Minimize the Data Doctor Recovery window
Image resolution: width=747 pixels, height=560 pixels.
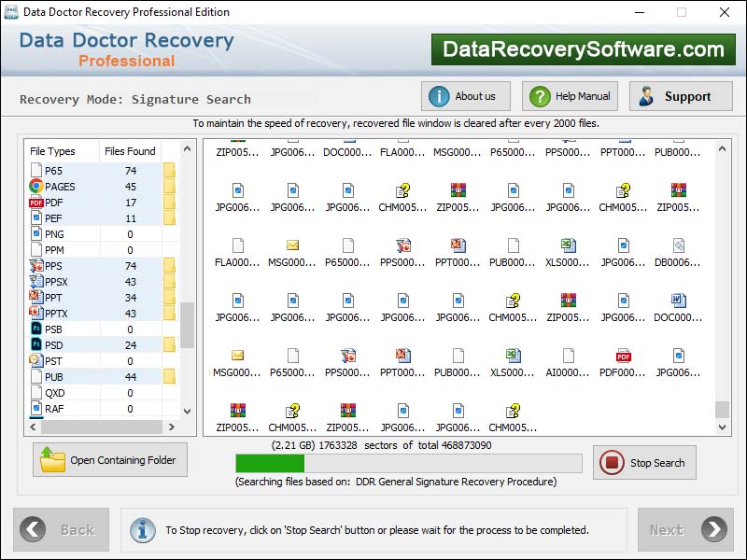point(640,12)
